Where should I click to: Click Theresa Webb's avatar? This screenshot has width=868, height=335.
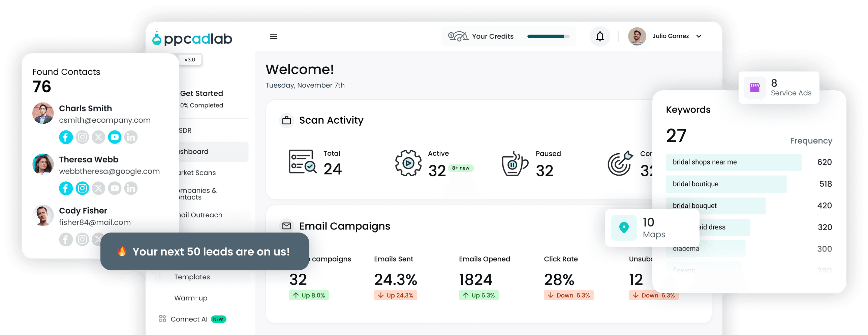(x=43, y=164)
